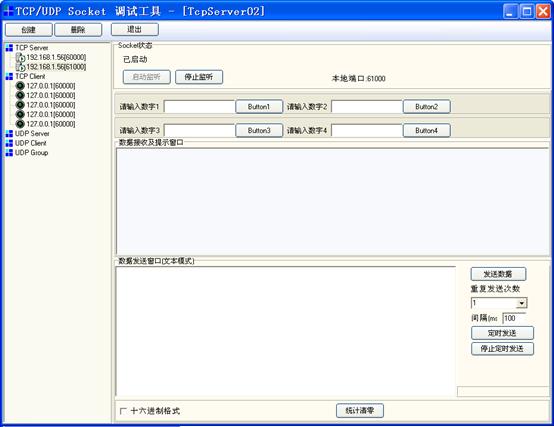Click the TCP Client category icon
The width and height of the screenshot is (554, 427).
coord(9,76)
